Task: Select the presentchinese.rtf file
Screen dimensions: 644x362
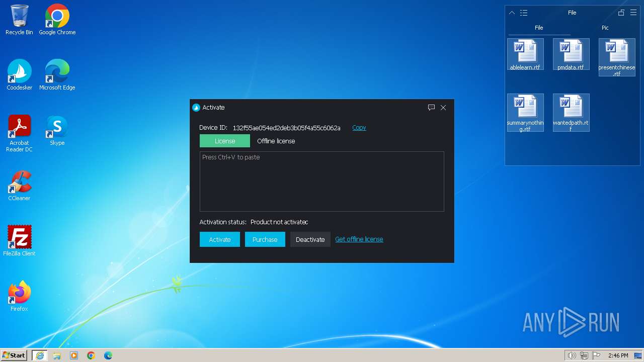Action: [x=617, y=57]
